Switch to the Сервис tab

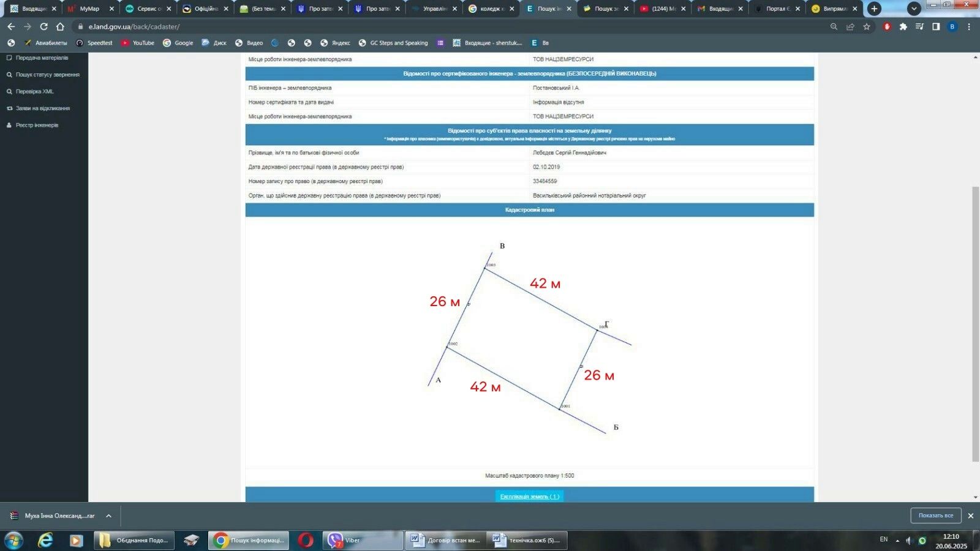coord(146,9)
